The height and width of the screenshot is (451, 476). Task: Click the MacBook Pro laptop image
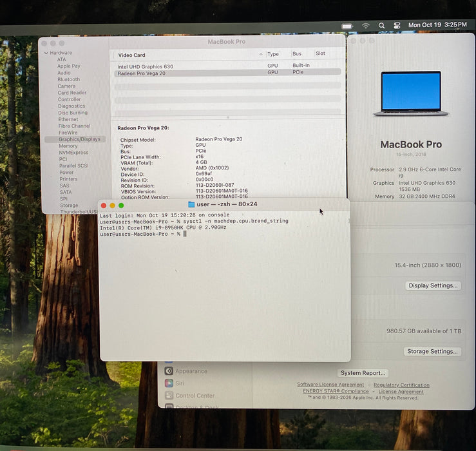pos(411,93)
